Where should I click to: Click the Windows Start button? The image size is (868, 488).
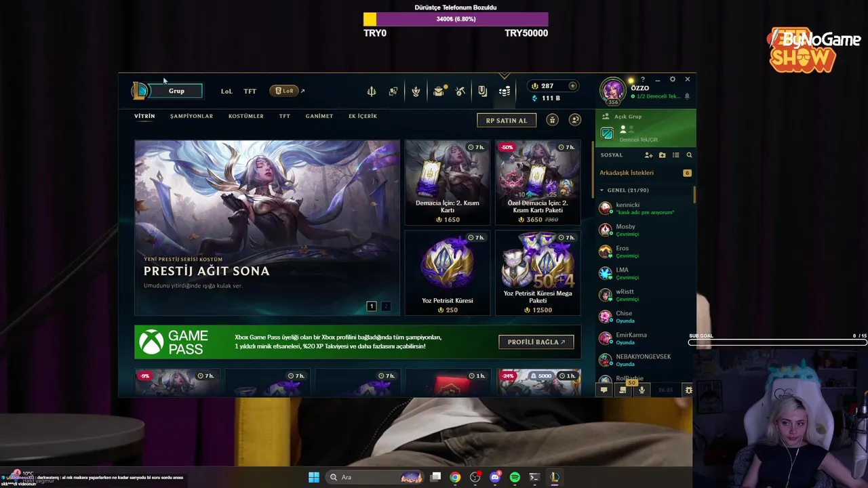[x=314, y=477]
